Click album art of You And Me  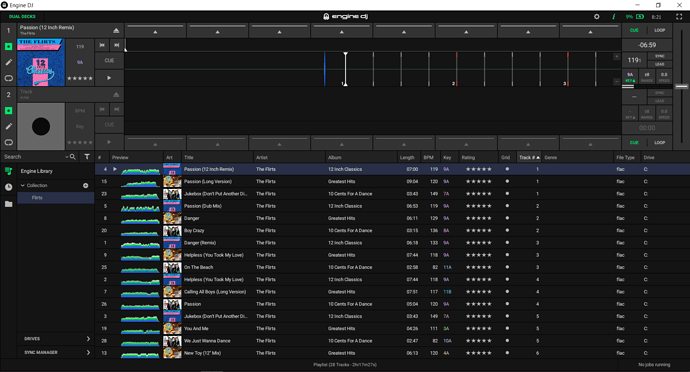pyautogui.click(x=172, y=328)
